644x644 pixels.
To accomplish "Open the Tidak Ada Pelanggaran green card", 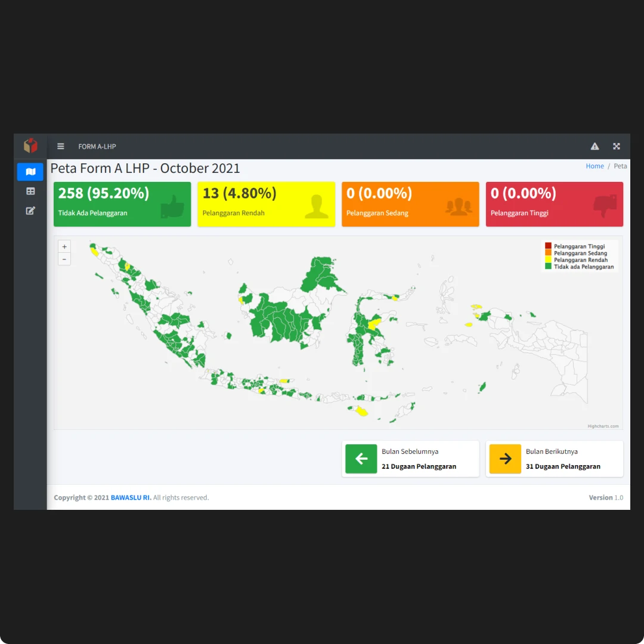I will pos(122,204).
